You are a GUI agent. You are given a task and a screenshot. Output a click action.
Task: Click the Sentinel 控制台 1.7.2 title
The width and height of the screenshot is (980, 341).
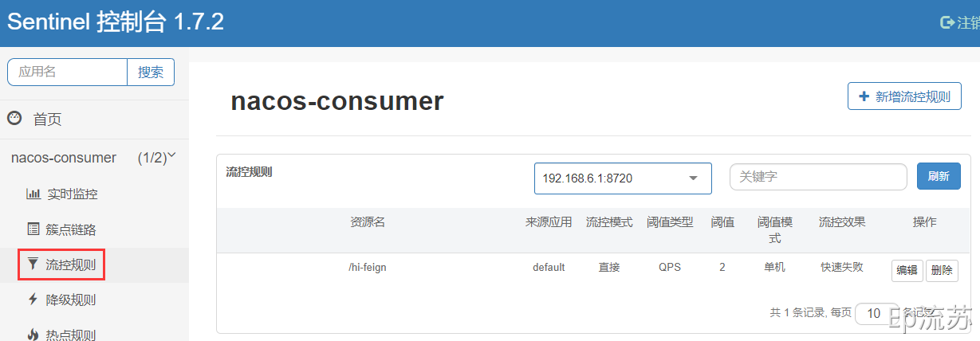click(x=116, y=22)
